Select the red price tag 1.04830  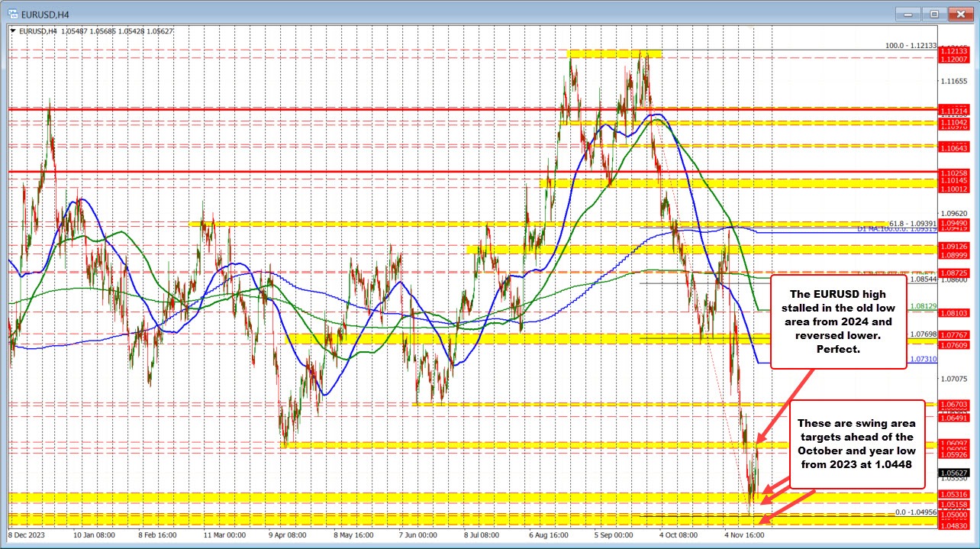(955, 526)
